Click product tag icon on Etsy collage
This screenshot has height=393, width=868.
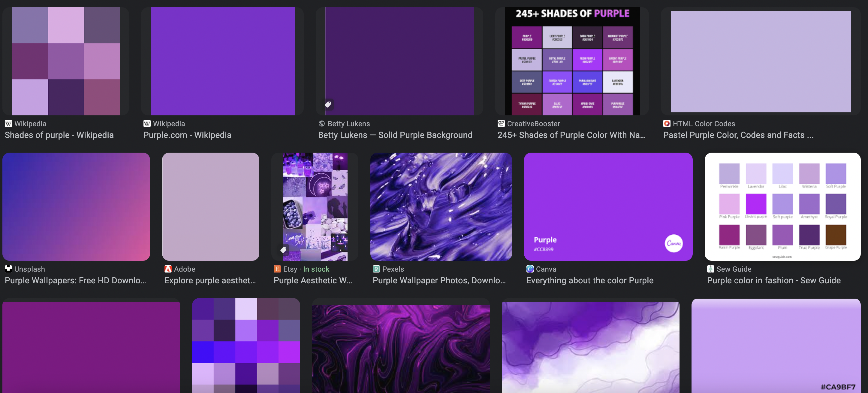tap(283, 250)
